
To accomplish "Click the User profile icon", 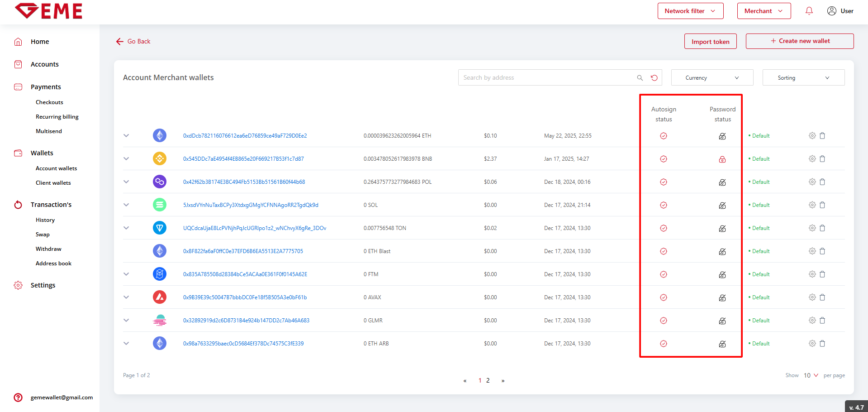I will coord(831,11).
